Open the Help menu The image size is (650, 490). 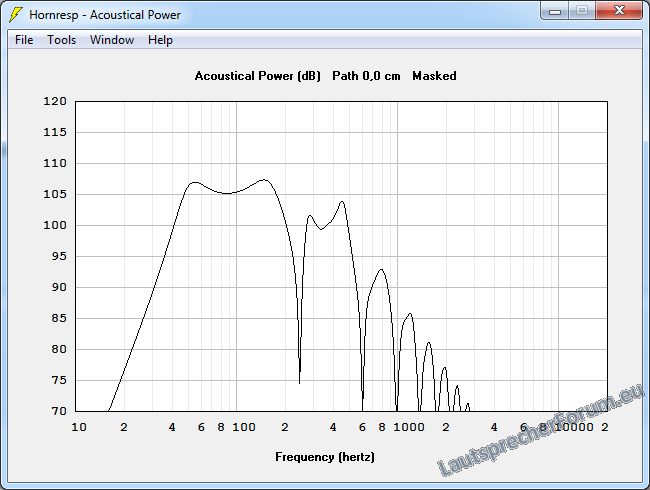(x=160, y=40)
